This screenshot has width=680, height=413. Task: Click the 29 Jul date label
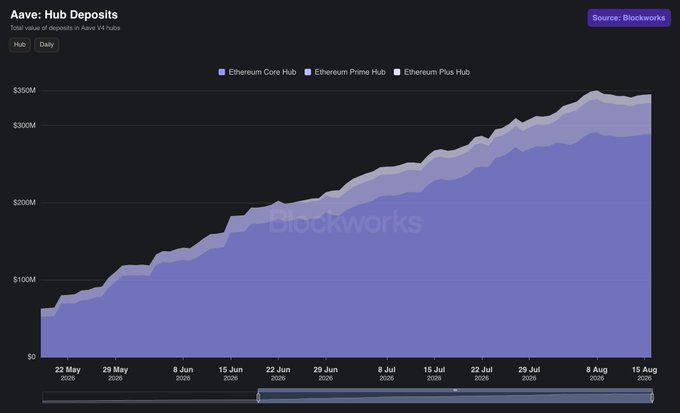click(529, 373)
